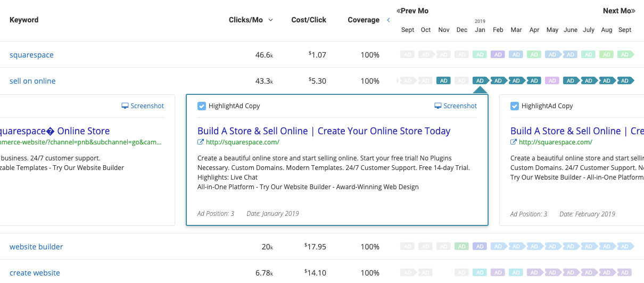Select Dec AD marker in website builder row

pos(462,247)
